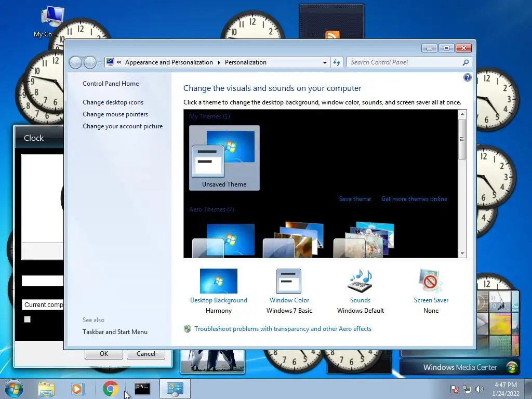Open the Windows Media Center gadget
Screen dimensions: 532x399
click(x=460, y=367)
